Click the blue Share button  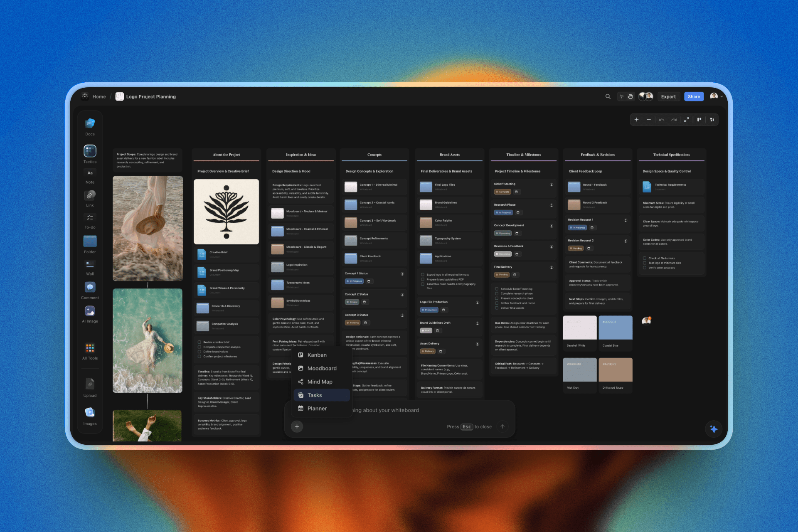694,96
